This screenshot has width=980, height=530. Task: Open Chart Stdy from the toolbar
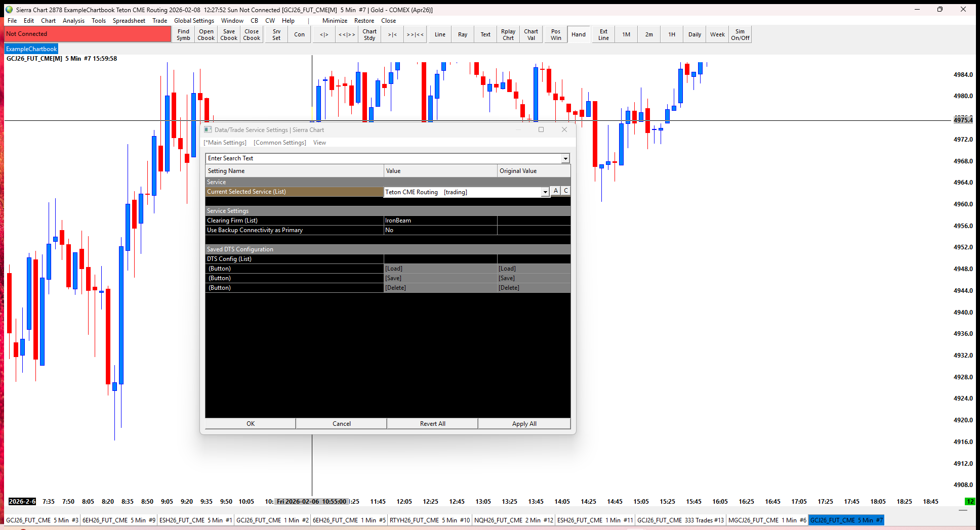click(370, 34)
